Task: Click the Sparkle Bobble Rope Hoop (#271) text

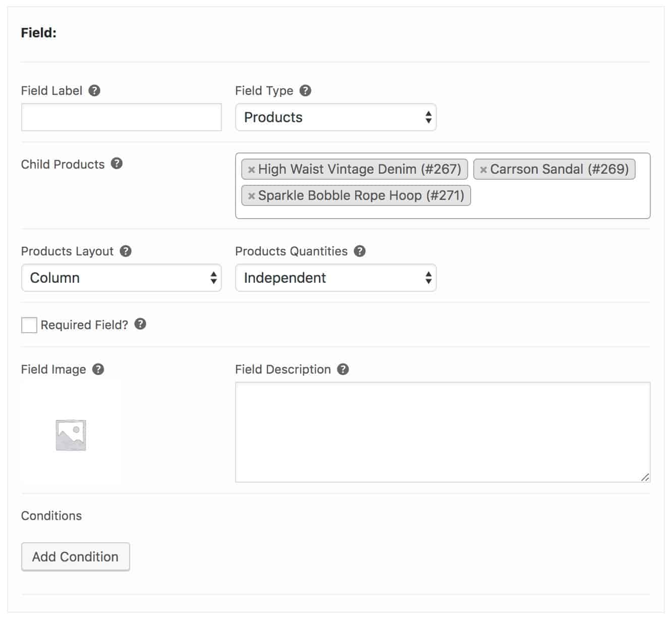Action: coord(361,195)
